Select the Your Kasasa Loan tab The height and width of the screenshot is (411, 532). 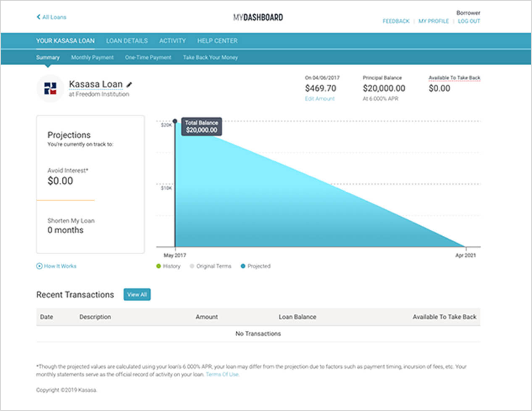pos(65,41)
